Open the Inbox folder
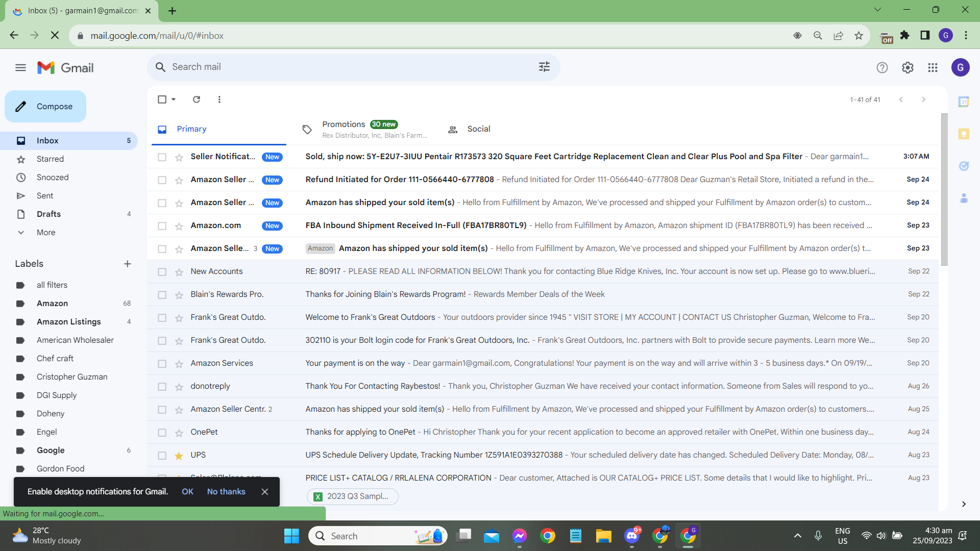980x551 pixels. (69, 141)
